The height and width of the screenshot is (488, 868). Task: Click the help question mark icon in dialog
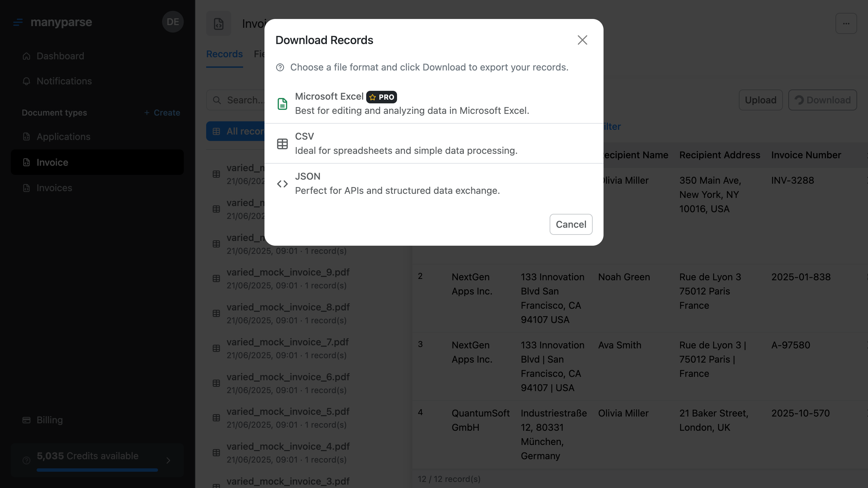pos(280,67)
